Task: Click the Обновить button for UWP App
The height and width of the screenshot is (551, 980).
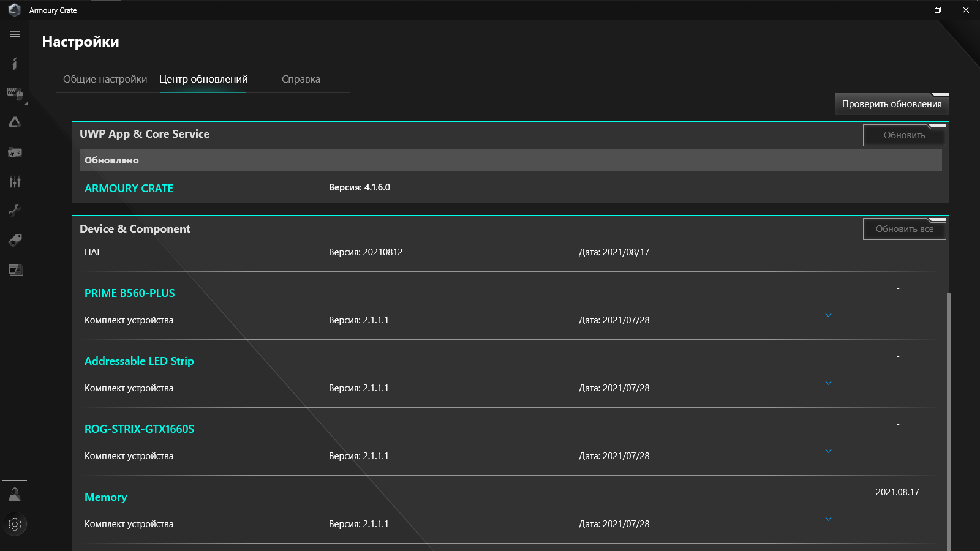Action: (x=904, y=135)
